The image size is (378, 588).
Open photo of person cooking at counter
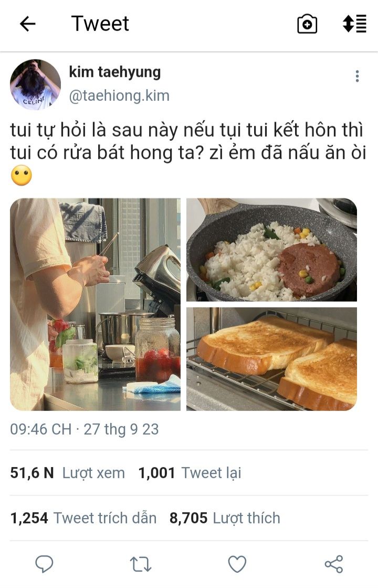(x=95, y=304)
